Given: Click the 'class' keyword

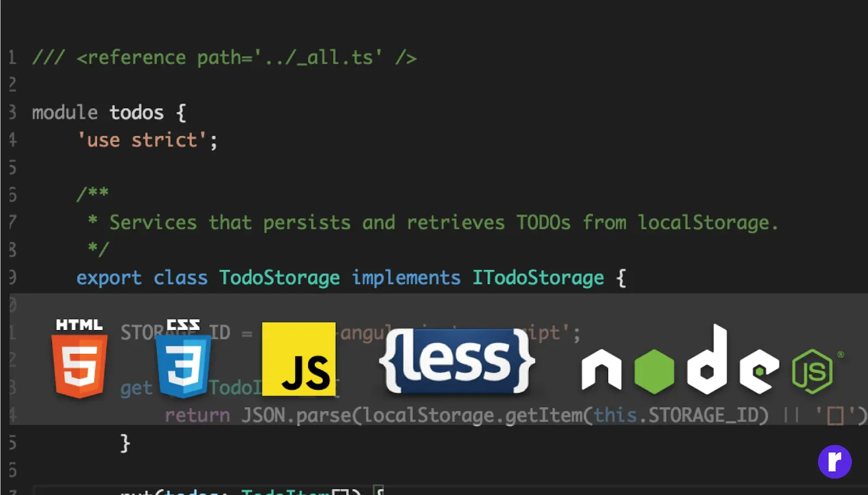Looking at the screenshot, I should (x=180, y=278).
